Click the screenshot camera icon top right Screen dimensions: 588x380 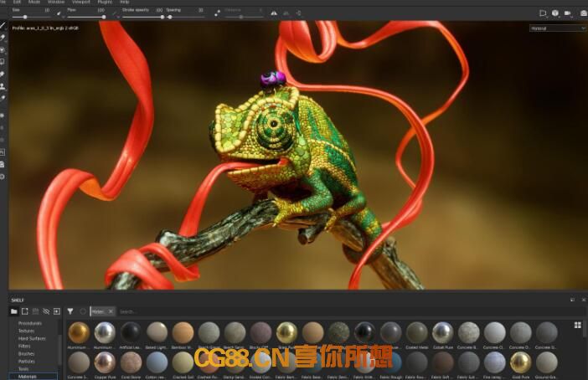point(584,13)
